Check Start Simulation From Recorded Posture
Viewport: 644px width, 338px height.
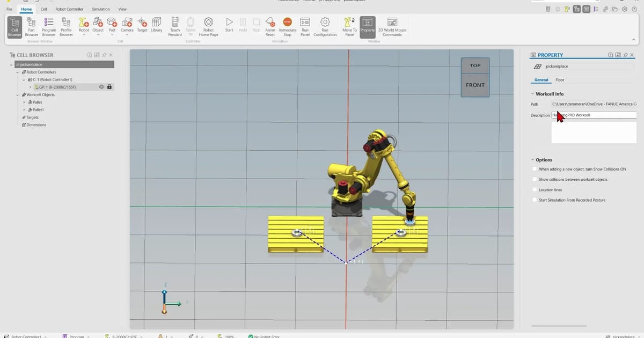pyautogui.click(x=535, y=200)
